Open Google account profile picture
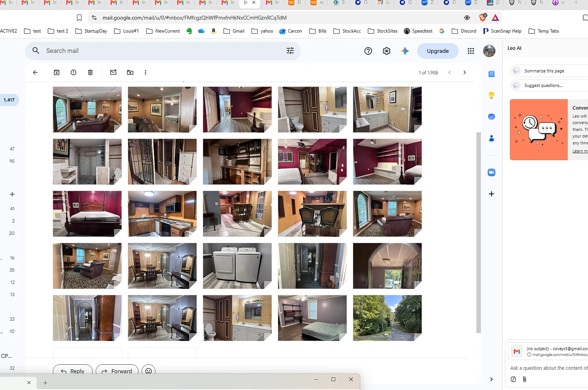 coord(489,51)
